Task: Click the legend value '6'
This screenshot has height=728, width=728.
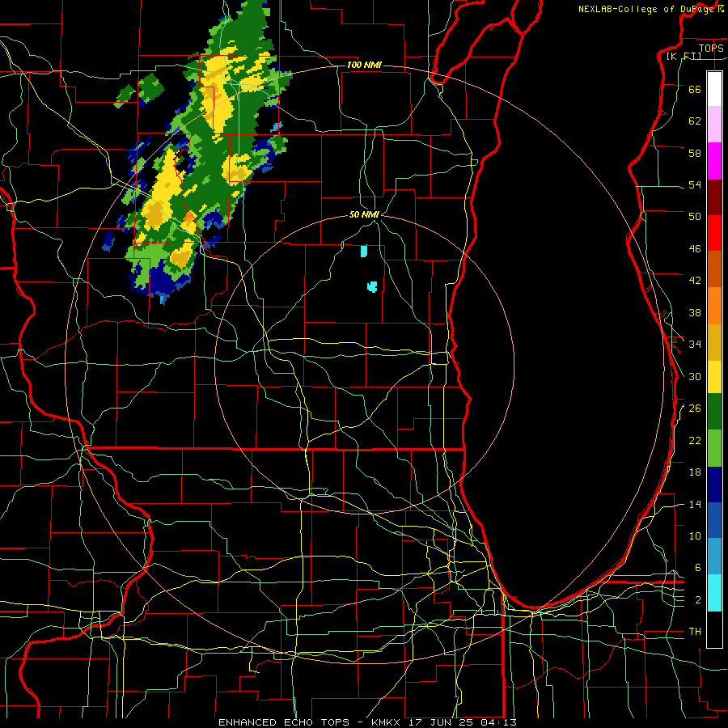Action: pyautogui.click(x=698, y=567)
